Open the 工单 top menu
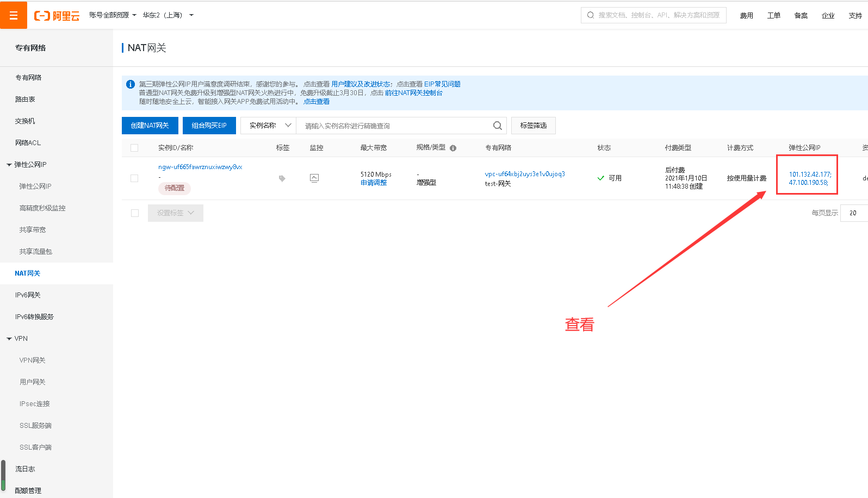 pyautogui.click(x=773, y=16)
